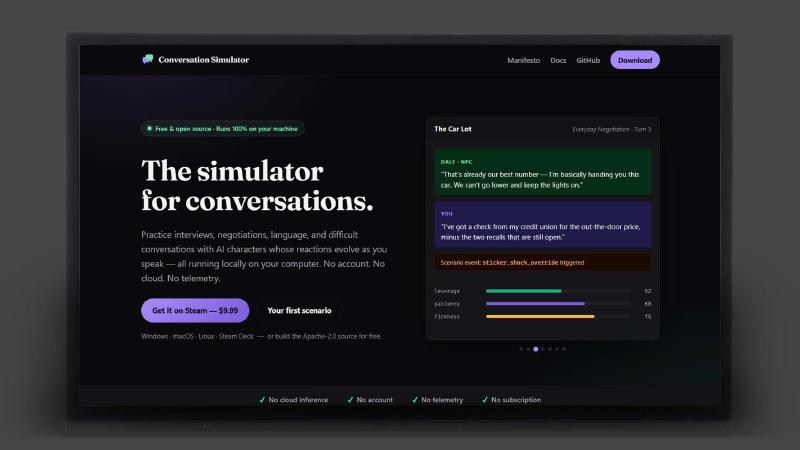The height and width of the screenshot is (450, 800).
Task: Click the Conversation Simulator chat bubble logo
Action: pyautogui.click(x=147, y=59)
